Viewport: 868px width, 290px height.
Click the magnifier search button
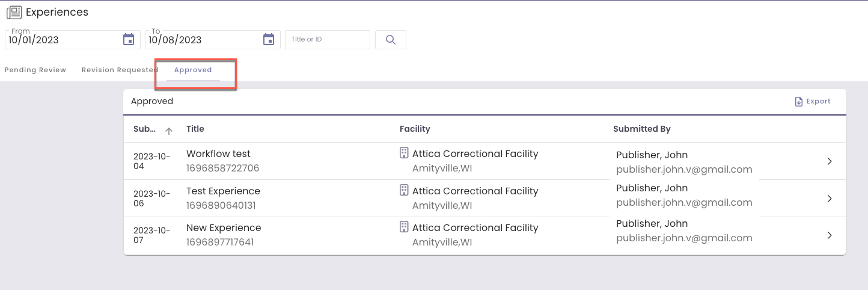pyautogui.click(x=391, y=40)
